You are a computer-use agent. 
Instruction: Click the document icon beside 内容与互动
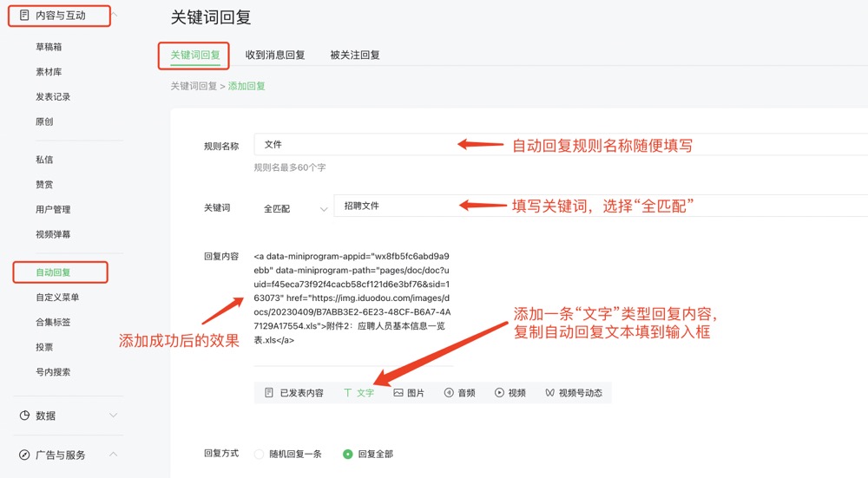point(24,15)
